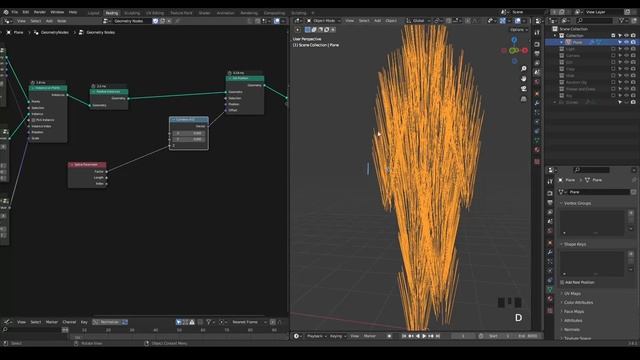Open the Render properties tab icon
Screen dimensions: 640x360
(x=550, y=193)
